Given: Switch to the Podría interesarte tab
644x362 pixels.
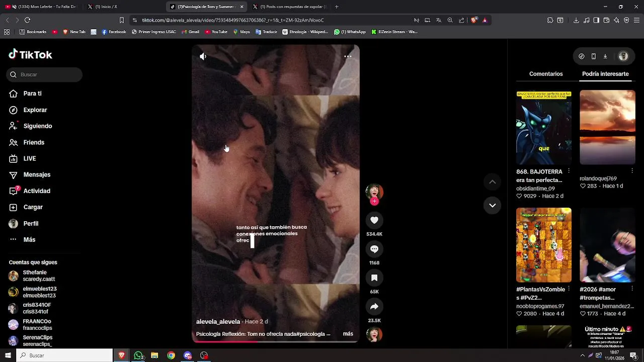Looking at the screenshot, I should (x=605, y=74).
